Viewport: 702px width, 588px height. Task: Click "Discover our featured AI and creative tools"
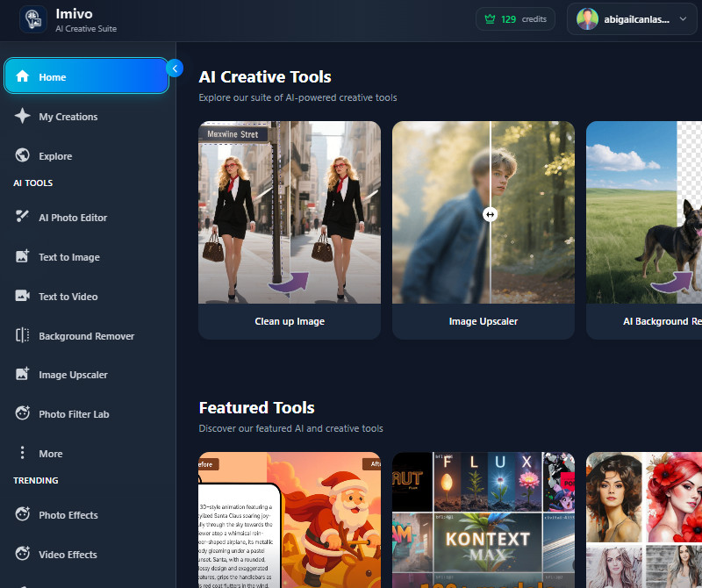click(x=291, y=428)
